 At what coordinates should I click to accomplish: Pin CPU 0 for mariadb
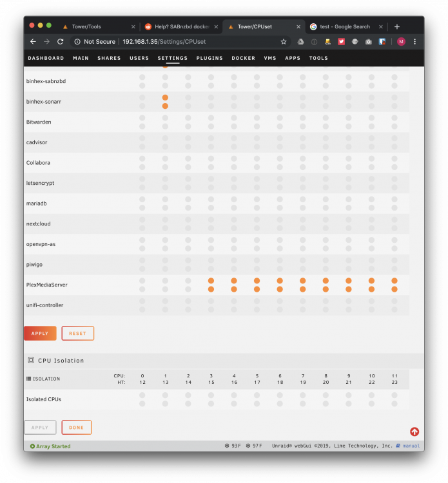pyautogui.click(x=142, y=199)
